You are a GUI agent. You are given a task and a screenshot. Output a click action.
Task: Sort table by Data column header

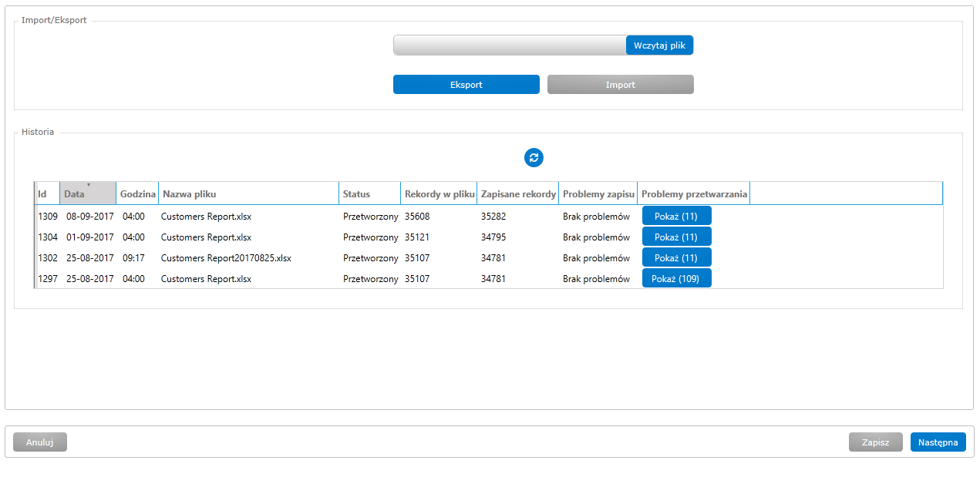[x=87, y=194]
